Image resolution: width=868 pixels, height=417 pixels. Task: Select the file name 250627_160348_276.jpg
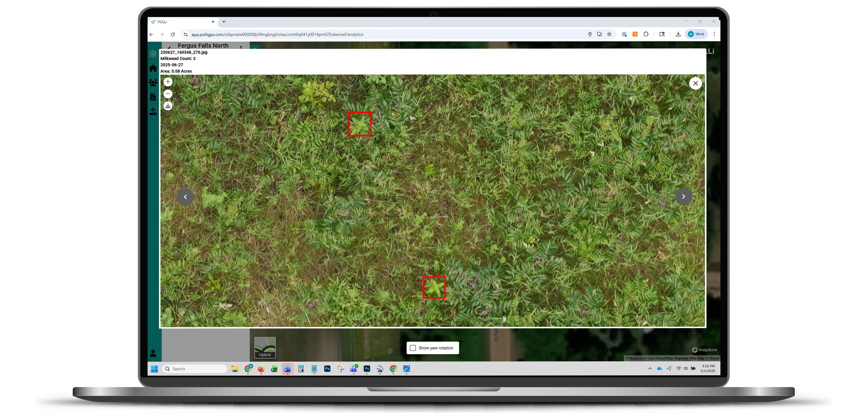tap(184, 53)
